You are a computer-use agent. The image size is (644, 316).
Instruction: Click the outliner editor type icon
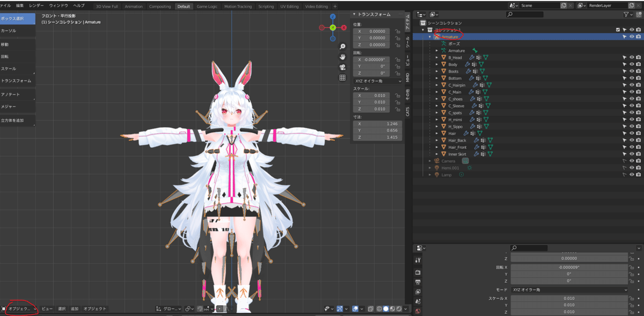[x=421, y=15]
